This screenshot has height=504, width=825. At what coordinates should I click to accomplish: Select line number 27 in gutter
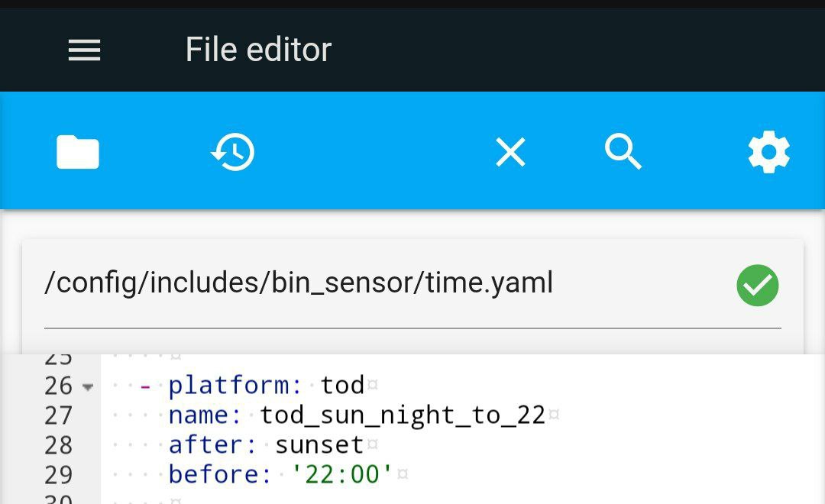[x=58, y=415]
